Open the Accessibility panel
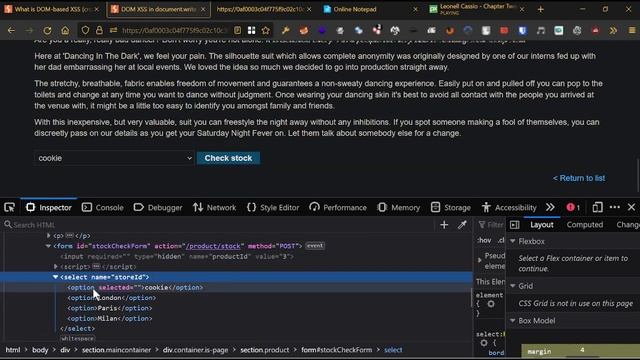Image resolution: width=640 pixels, height=360 pixels. (x=509, y=207)
